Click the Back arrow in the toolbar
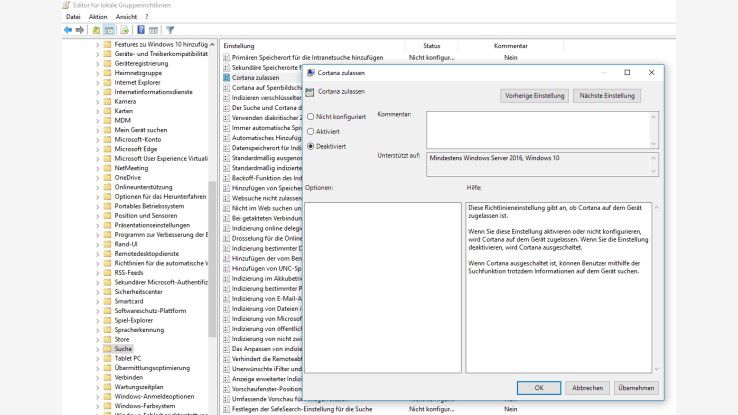This screenshot has height=415, width=738. 68,30
